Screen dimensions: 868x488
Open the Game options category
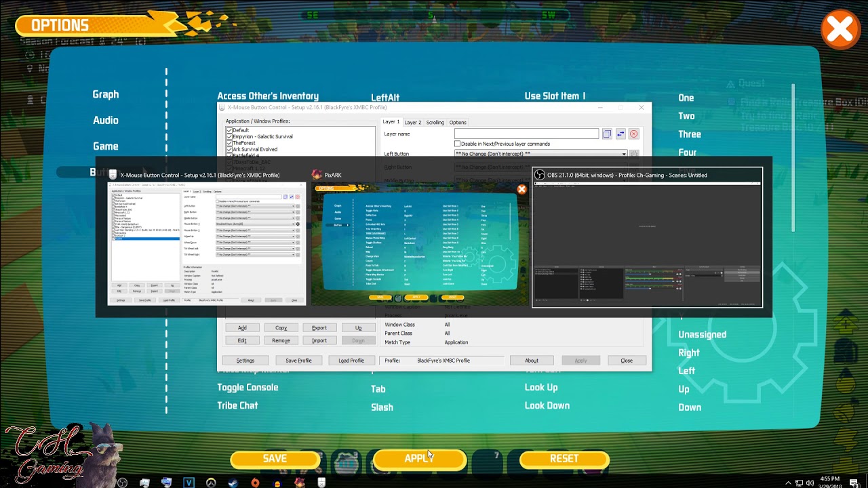tap(106, 146)
